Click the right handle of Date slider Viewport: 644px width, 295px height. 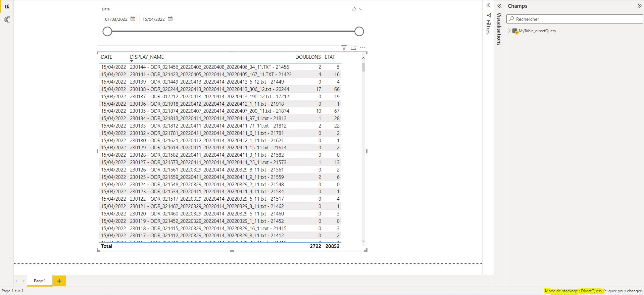coord(359,32)
